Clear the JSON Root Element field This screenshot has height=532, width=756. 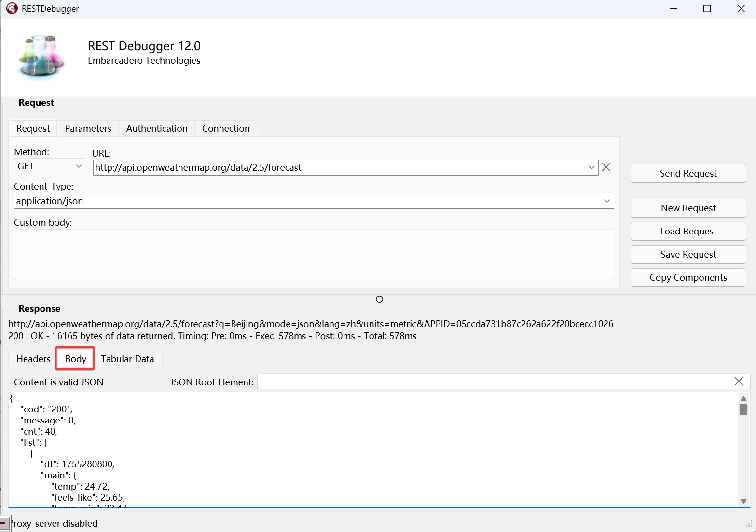pos(738,382)
